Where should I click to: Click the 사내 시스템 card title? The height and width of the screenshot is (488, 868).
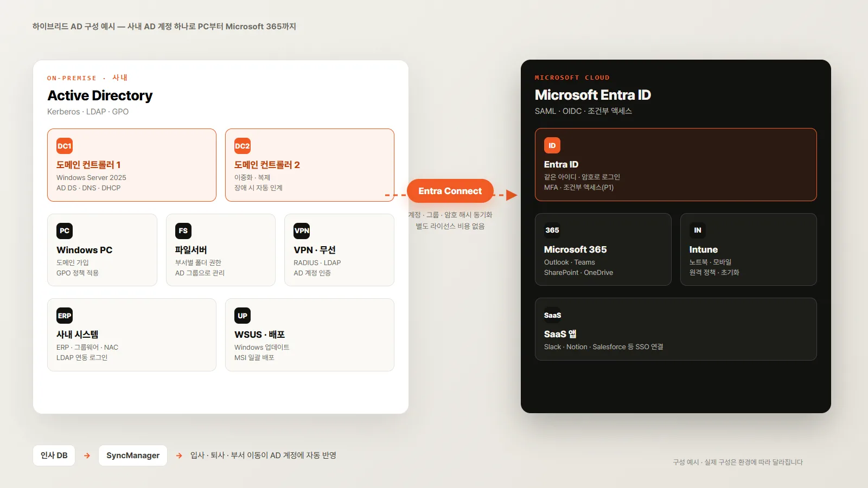click(78, 335)
